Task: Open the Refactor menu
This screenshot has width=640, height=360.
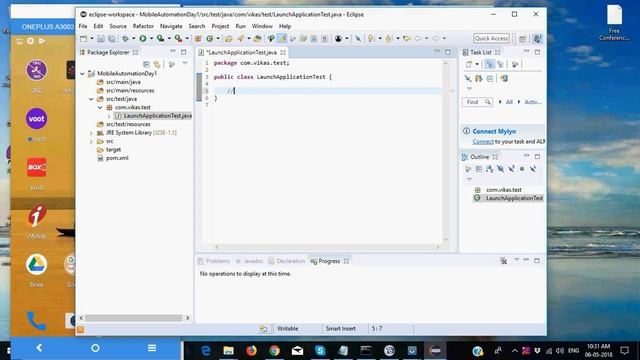Action: (x=143, y=26)
